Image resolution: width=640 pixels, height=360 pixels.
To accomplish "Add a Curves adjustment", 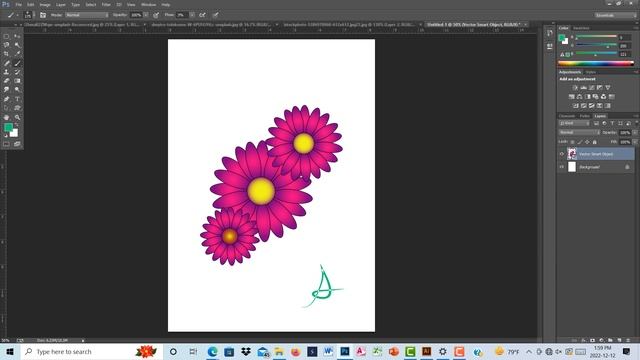I will pos(591,87).
